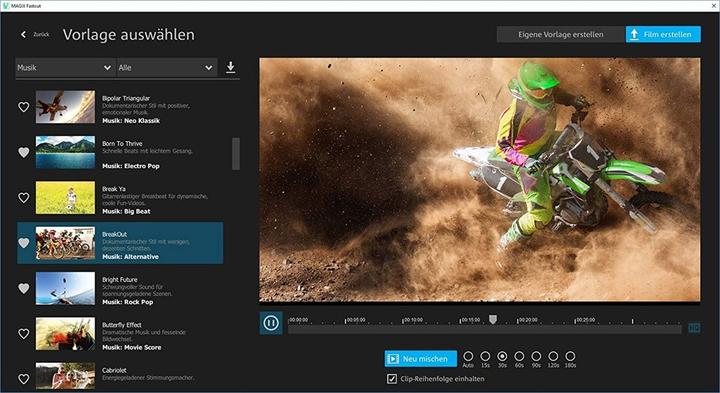The height and width of the screenshot is (393, 720).
Task: Select the Auto duration option
Action: [468, 356]
